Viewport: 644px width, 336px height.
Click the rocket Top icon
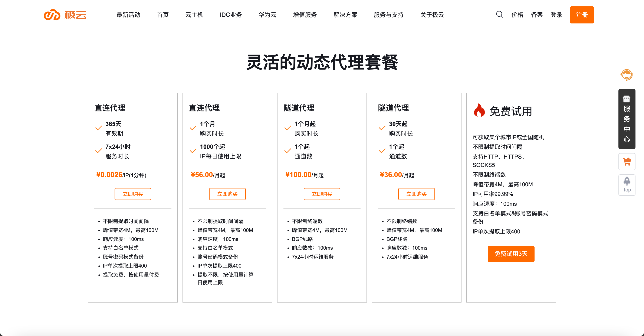pos(627,185)
